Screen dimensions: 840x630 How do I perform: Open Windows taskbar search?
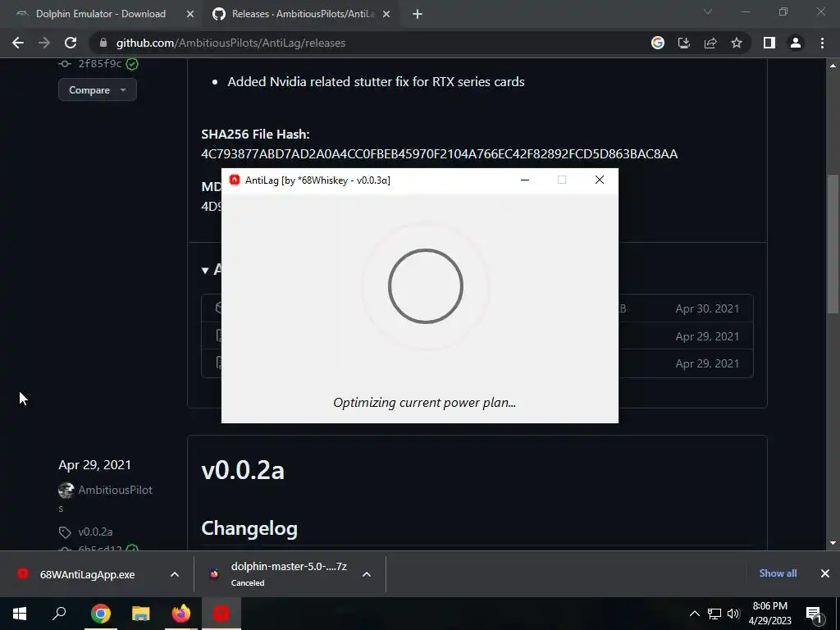coord(59,614)
